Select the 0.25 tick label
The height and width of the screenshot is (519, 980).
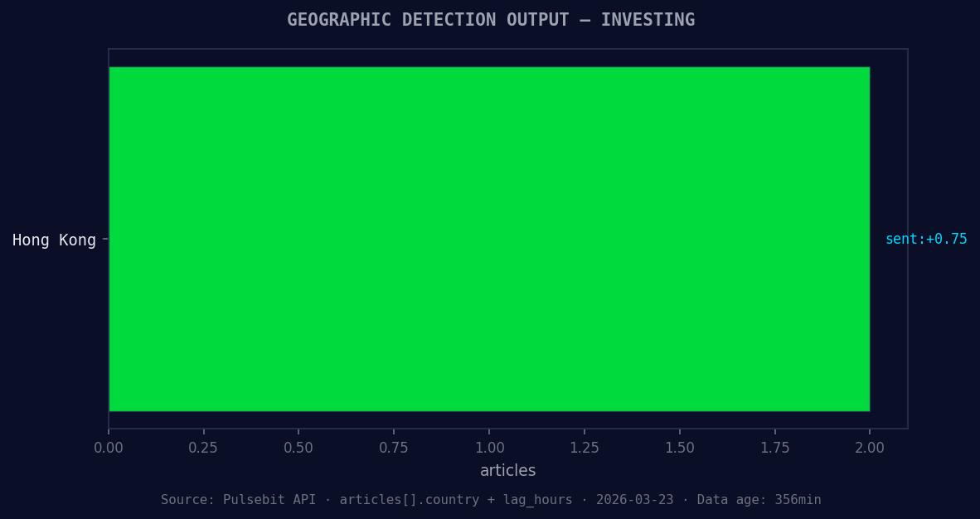pos(204,447)
